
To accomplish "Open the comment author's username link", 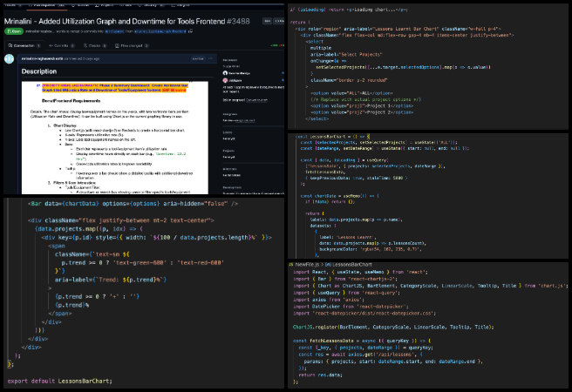I will (x=42, y=58).
